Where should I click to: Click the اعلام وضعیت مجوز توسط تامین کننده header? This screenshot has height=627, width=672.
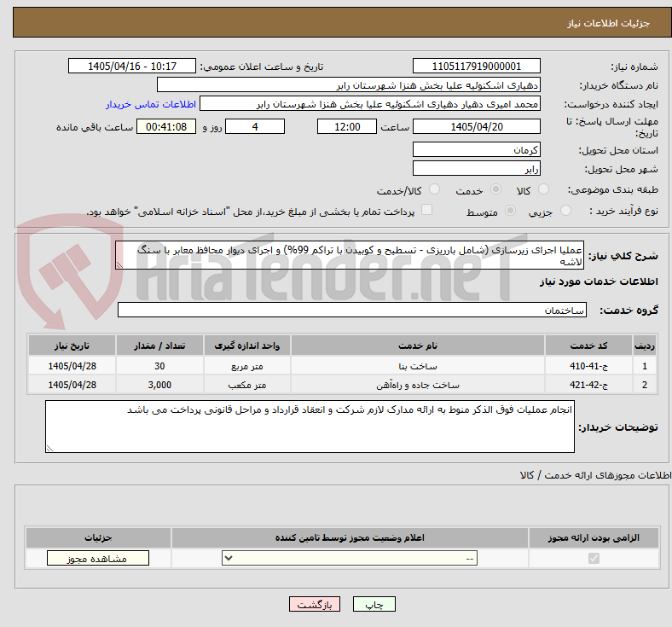(x=350, y=537)
